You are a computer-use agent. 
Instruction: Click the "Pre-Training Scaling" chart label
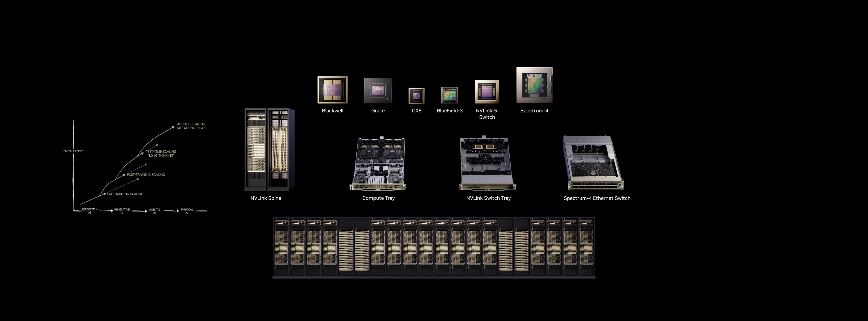[x=125, y=194]
